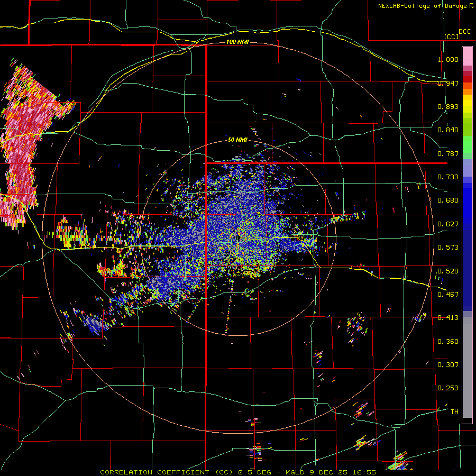Click the 0.893 scale value

tap(448, 106)
